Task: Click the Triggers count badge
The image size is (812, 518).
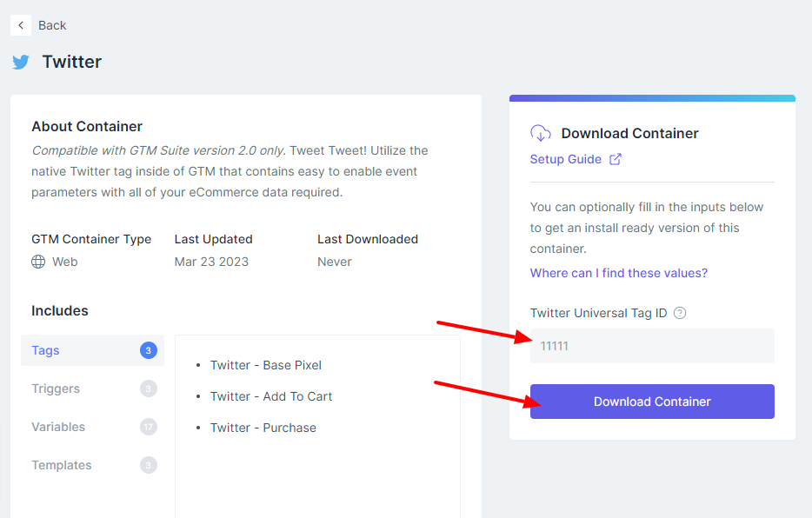Action: pyautogui.click(x=149, y=388)
